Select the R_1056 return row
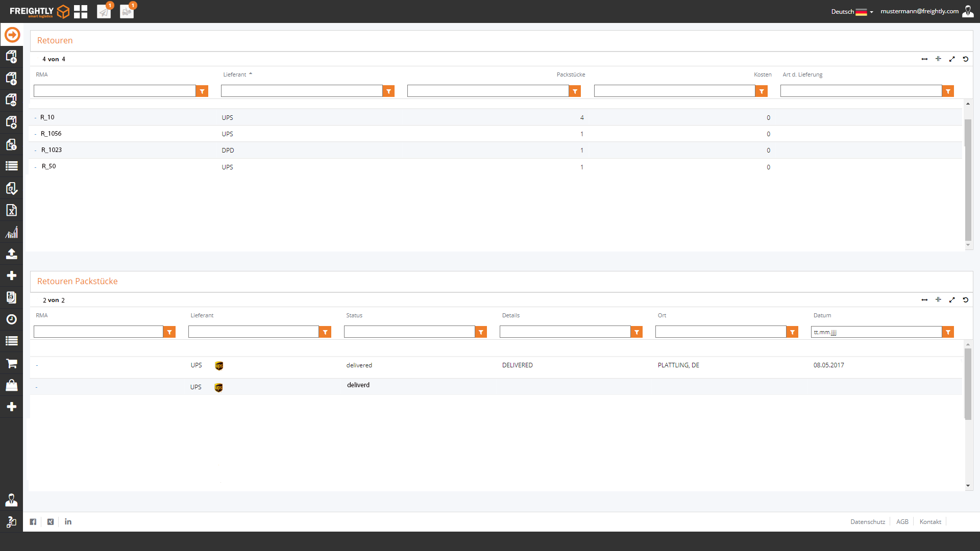 click(496, 134)
